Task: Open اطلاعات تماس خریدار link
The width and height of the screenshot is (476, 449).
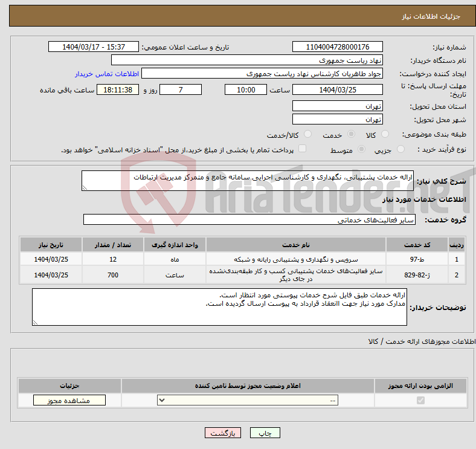Action: click(x=107, y=74)
